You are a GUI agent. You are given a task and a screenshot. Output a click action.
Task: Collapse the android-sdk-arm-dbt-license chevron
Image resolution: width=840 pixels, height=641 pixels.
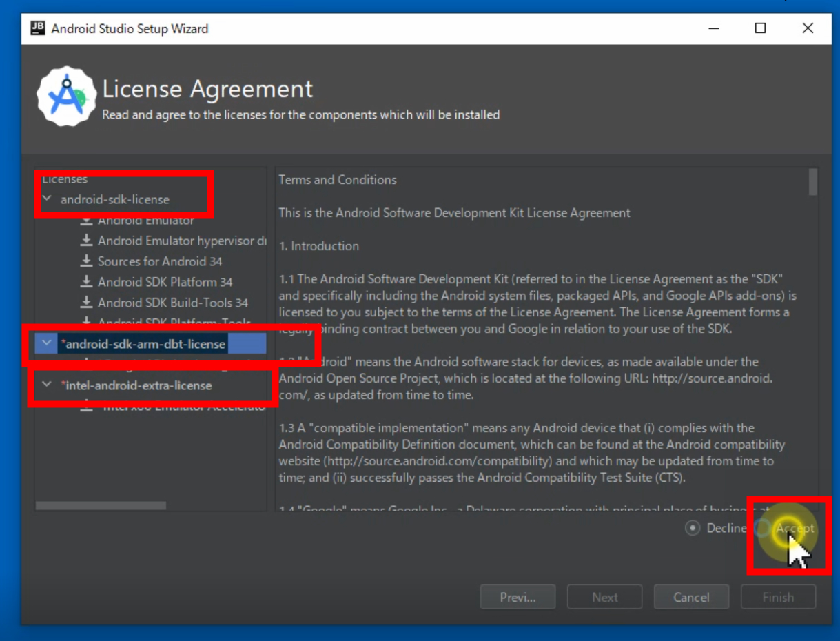coord(47,343)
